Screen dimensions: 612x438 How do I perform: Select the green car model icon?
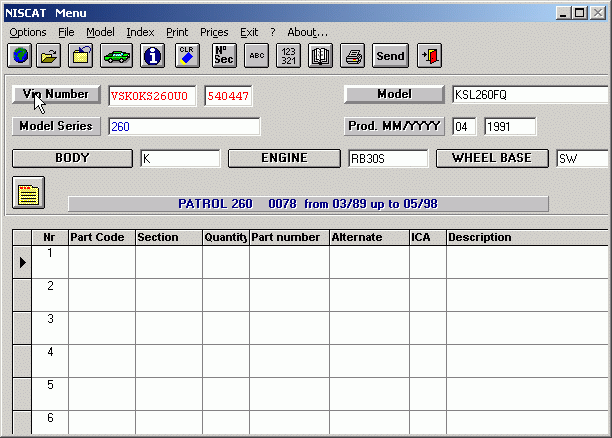116,55
